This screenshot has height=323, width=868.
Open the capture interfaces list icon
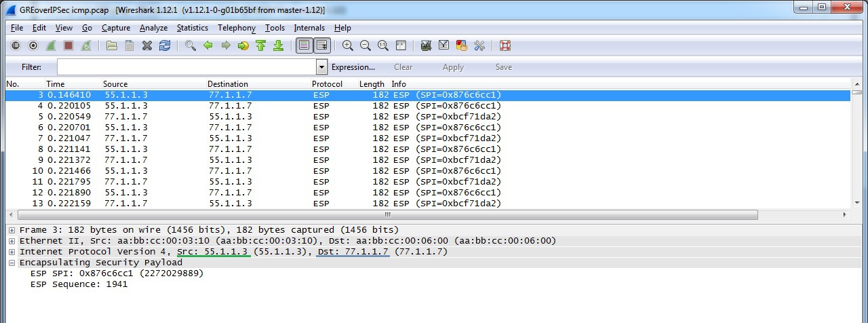point(16,45)
